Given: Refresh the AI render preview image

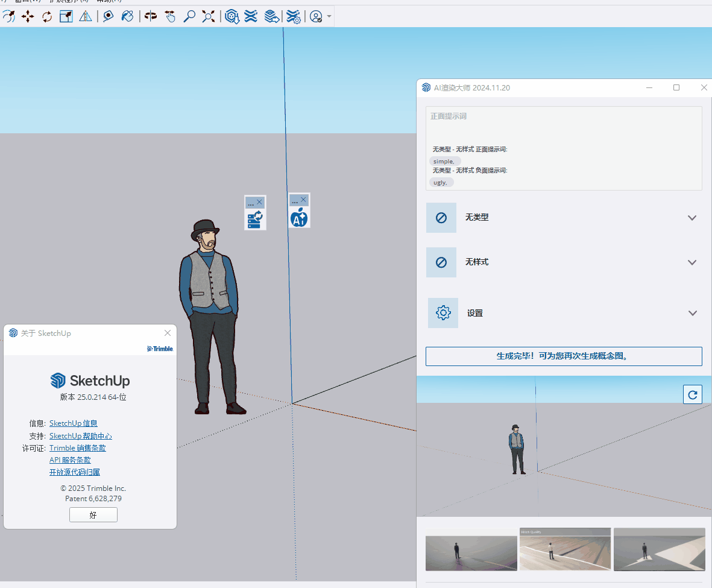Looking at the screenshot, I should (692, 394).
